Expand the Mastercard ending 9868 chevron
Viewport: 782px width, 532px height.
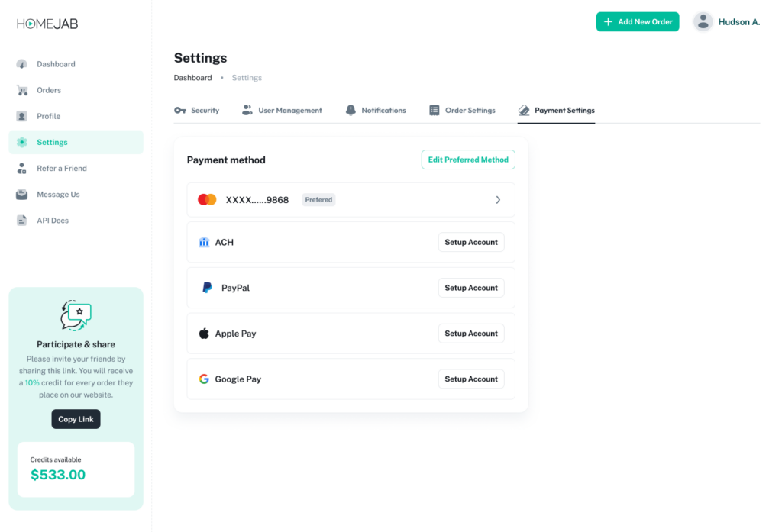point(498,200)
